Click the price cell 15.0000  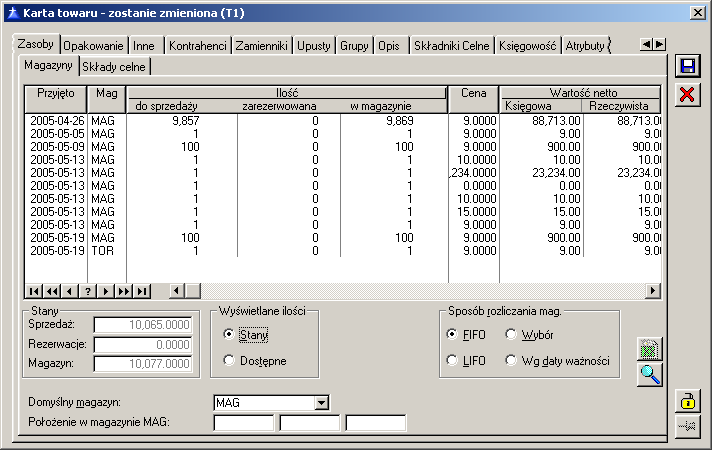[x=479, y=212]
